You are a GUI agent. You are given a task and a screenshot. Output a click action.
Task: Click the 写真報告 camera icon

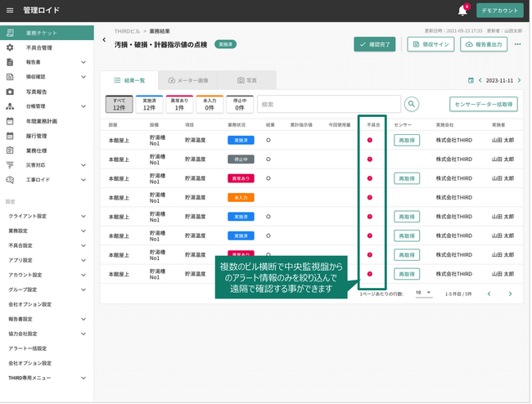tap(10, 92)
